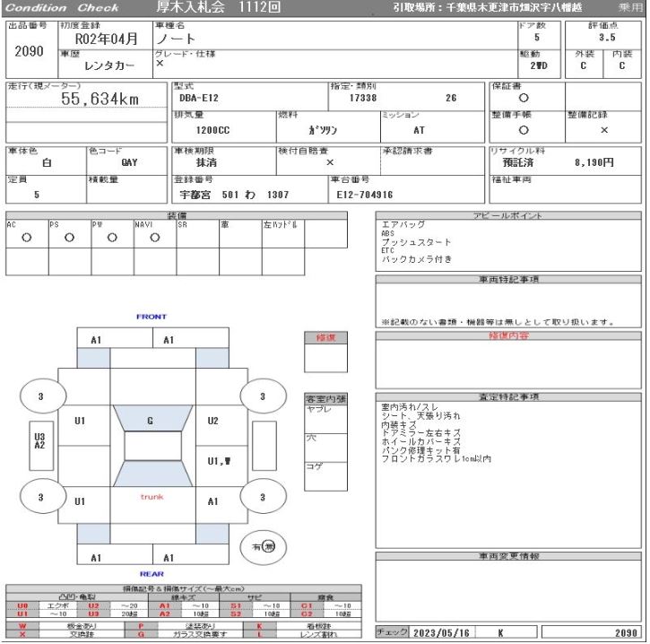Image resolution: width=650 pixels, height=644 pixels.
Task: Select the door panel marked U2
Action: pos(212,421)
